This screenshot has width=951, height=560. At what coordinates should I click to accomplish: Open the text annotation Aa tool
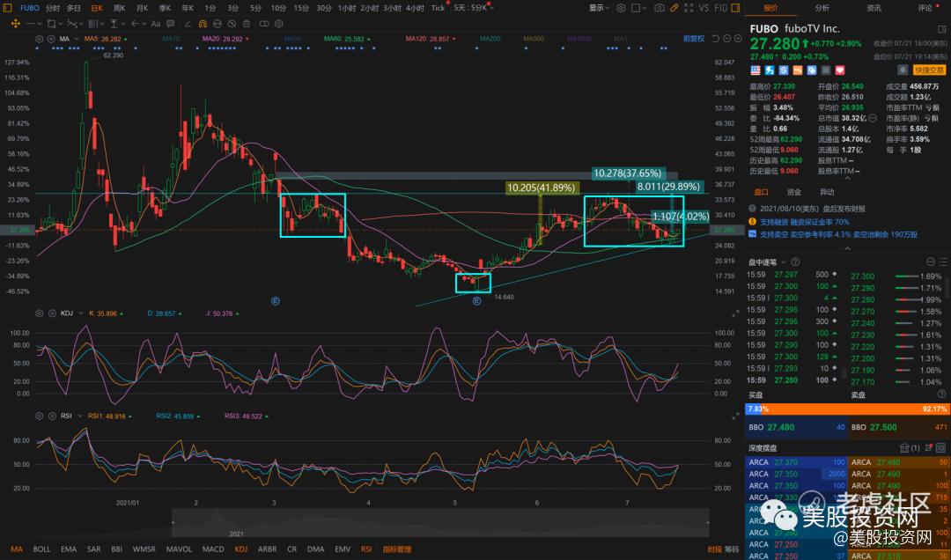click(156, 24)
